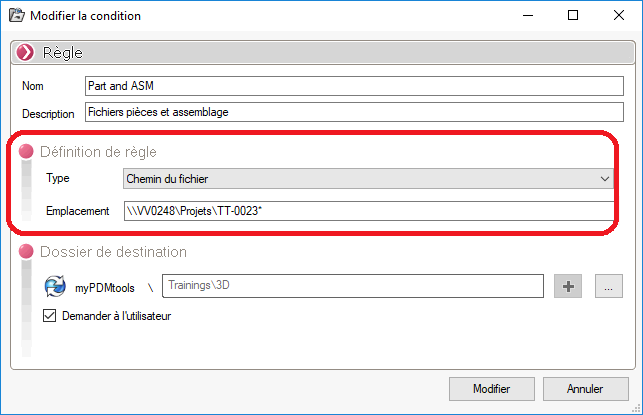Click the application icon in the title bar
This screenshot has height=415, width=643.
[x=16, y=16]
